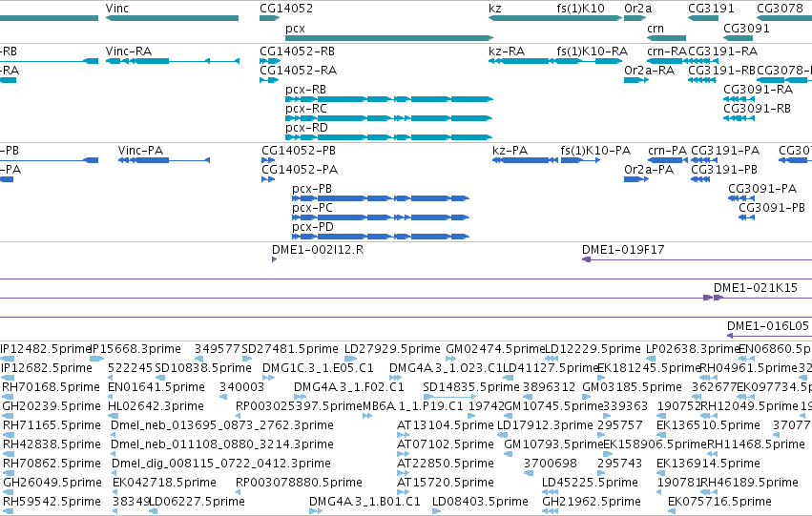Click the IP15668.3prime EST label

pyautogui.click(x=135, y=348)
